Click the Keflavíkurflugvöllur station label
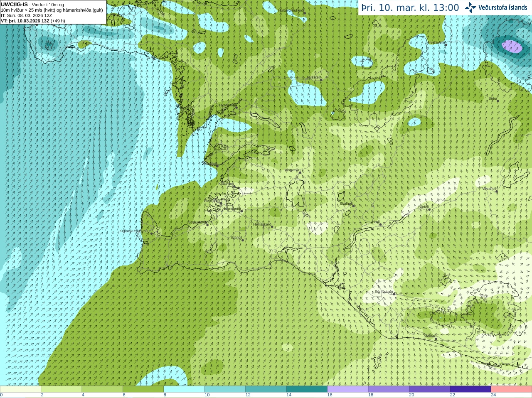Viewport: 532px width, 398px height. (135, 231)
